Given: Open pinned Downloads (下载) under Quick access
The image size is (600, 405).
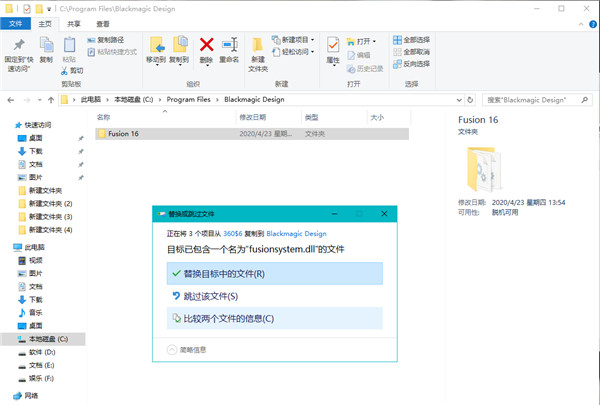Looking at the screenshot, I should [36, 151].
